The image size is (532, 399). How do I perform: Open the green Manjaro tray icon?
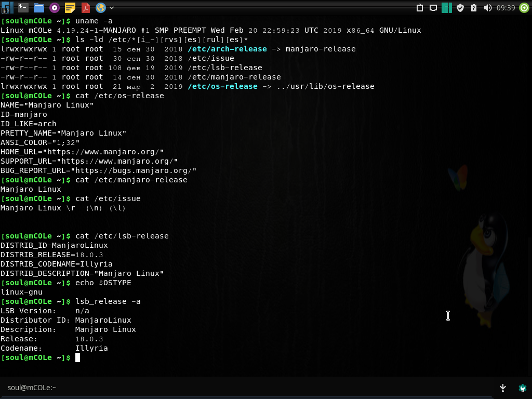446,8
